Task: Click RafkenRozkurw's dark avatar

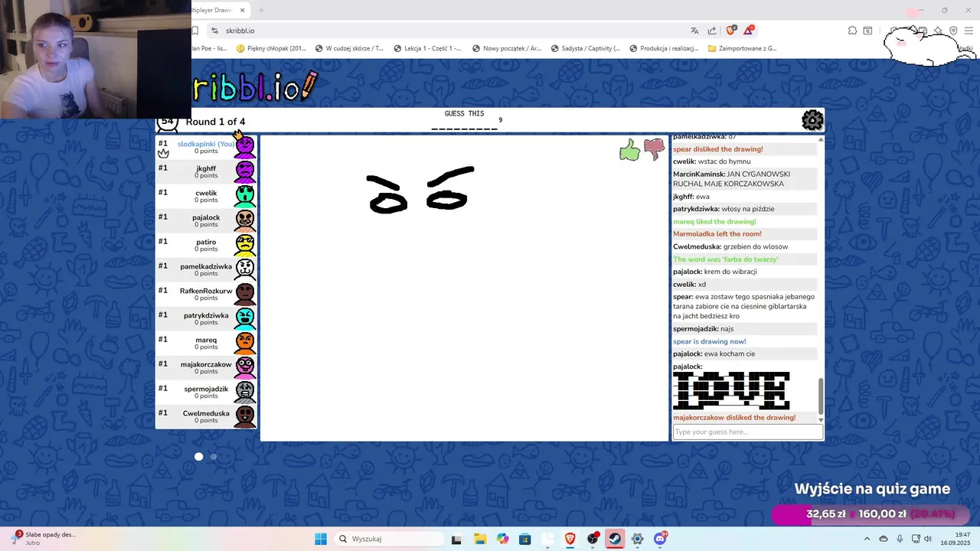Action: (245, 294)
